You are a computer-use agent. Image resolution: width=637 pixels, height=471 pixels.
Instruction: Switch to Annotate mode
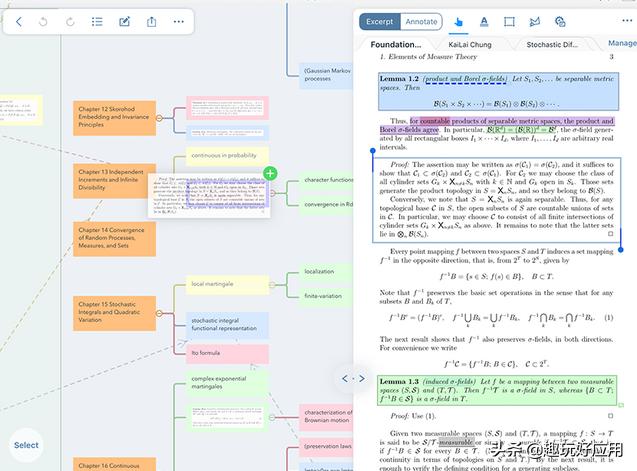point(421,22)
